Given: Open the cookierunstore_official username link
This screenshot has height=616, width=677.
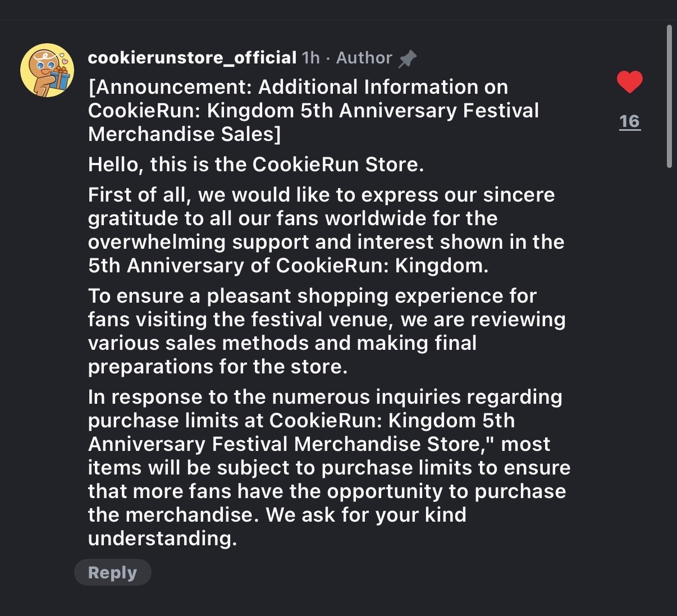Looking at the screenshot, I should point(192,57).
